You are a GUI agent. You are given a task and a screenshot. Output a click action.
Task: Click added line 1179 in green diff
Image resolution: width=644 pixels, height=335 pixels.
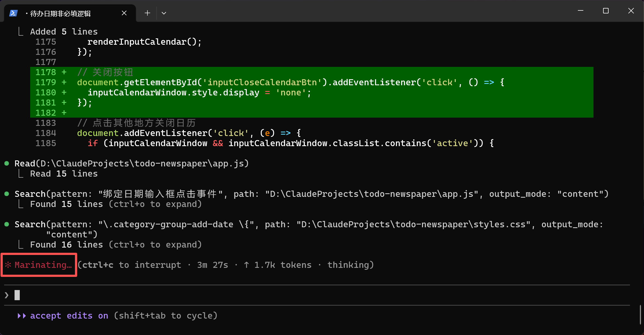pos(275,83)
